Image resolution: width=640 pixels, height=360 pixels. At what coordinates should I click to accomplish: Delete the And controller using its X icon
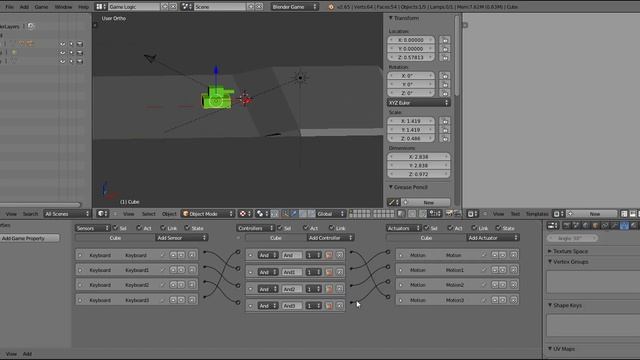point(340,255)
